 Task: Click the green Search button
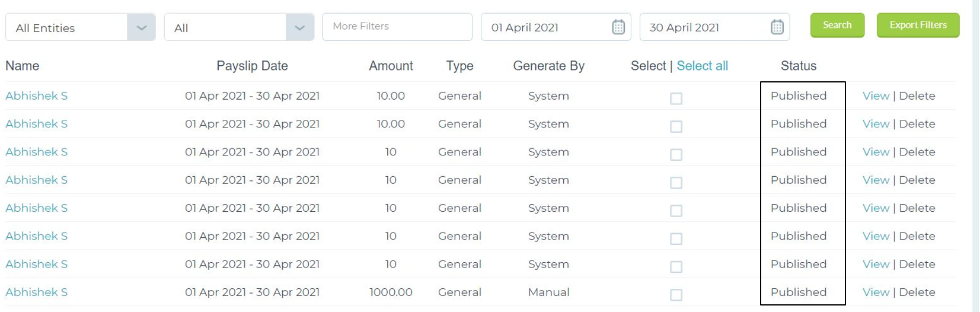(x=837, y=25)
